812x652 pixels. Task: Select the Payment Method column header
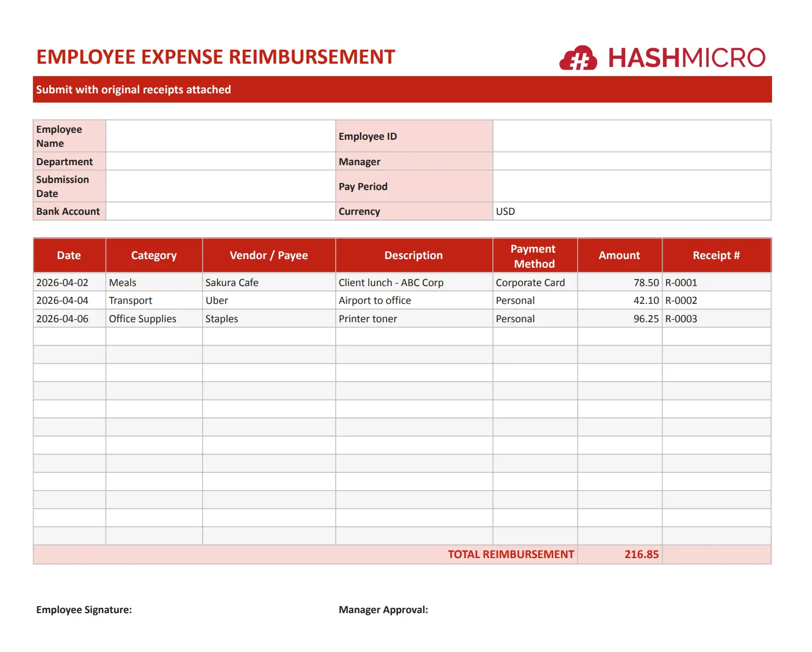[x=534, y=256]
